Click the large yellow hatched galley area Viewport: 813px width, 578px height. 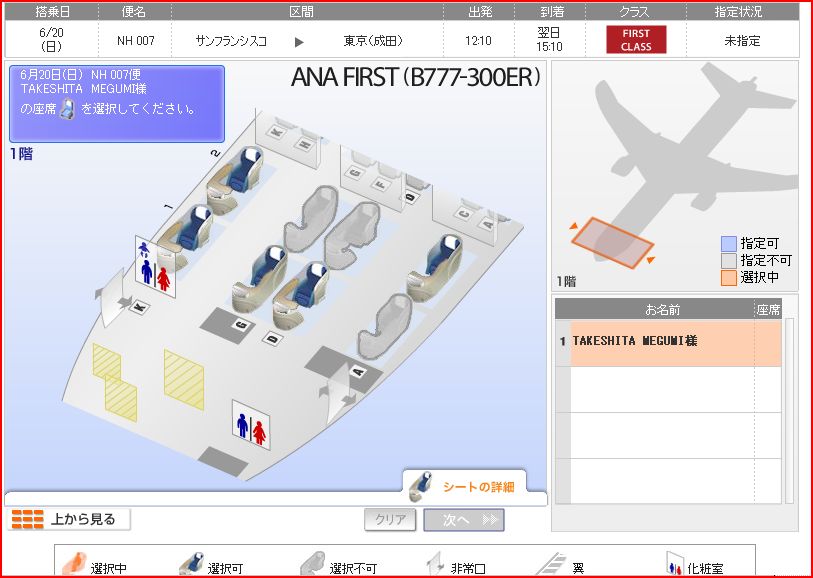pyautogui.click(x=184, y=379)
